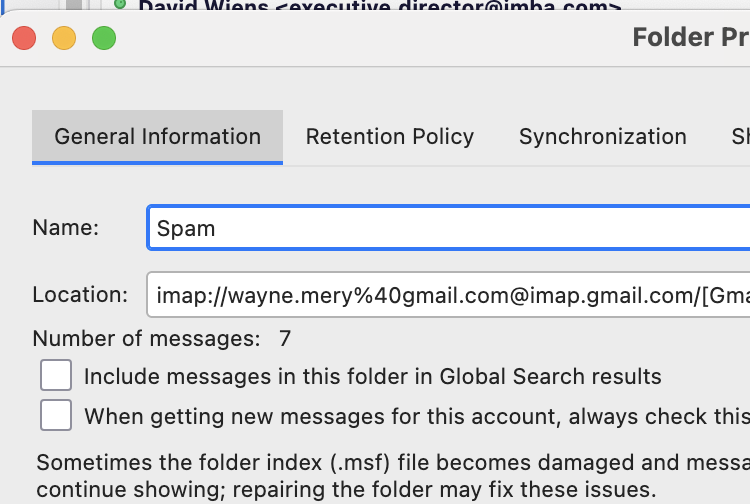
Task: Click the message count value 7
Action: pos(285,339)
